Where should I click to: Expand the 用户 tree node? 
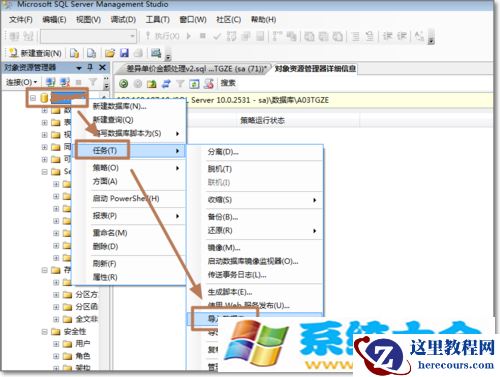56,344
